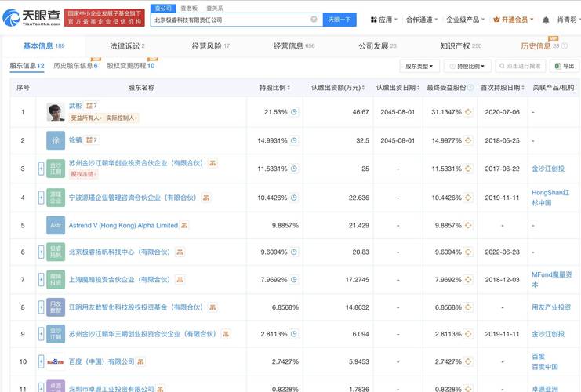Image resolution: width=581 pixels, height=392 pixels.
Task: Open pie chart icon beside 2.8113% share ratio
Action: (294, 334)
